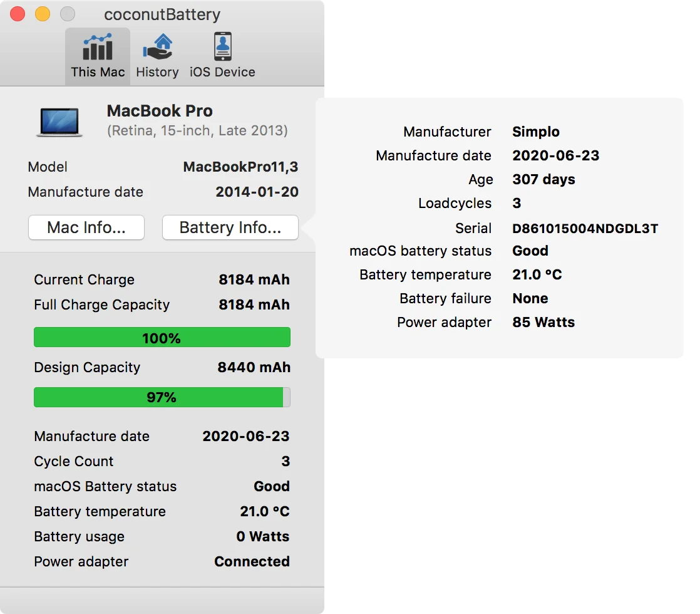Screen dimensions: 700x614
Task: Switch to the iOS Device tab label
Action: [222, 72]
